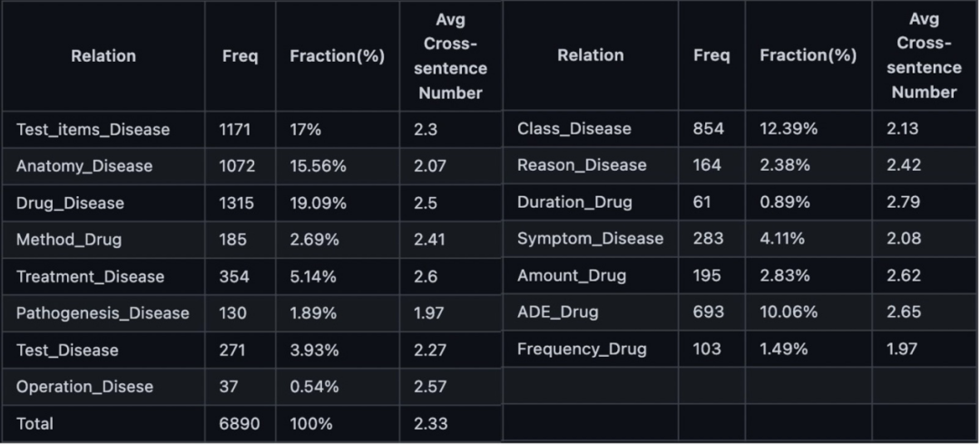Select the Anatomy_Disease row label
The height and width of the screenshot is (445, 980).
(84, 166)
